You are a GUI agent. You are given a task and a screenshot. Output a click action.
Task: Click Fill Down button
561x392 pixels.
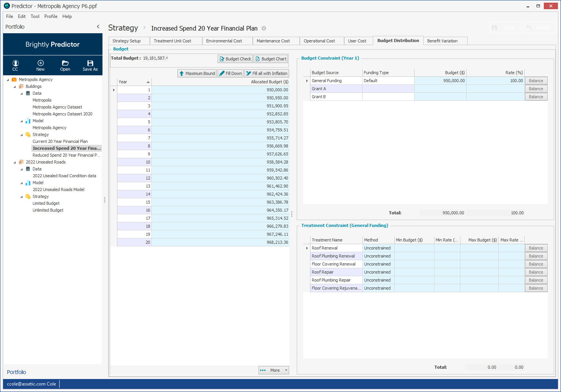tap(231, 73)
